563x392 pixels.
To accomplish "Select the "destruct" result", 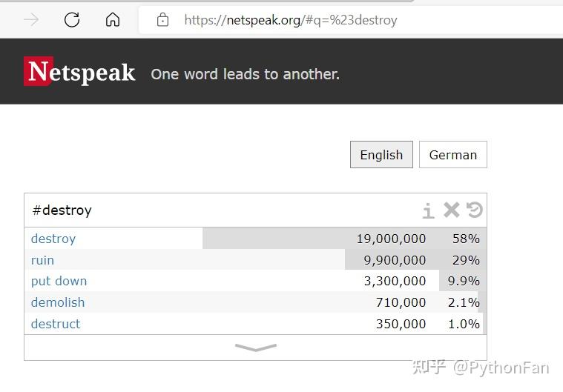I will click(x=56, y=324).
